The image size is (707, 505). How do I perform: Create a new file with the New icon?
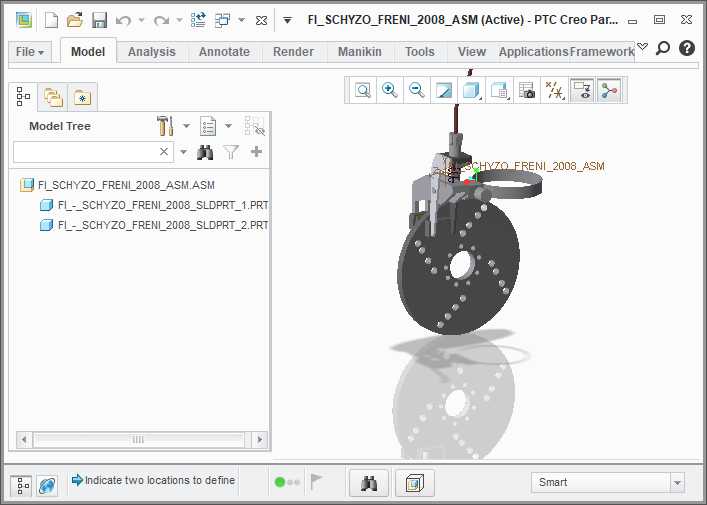(51, 20)
